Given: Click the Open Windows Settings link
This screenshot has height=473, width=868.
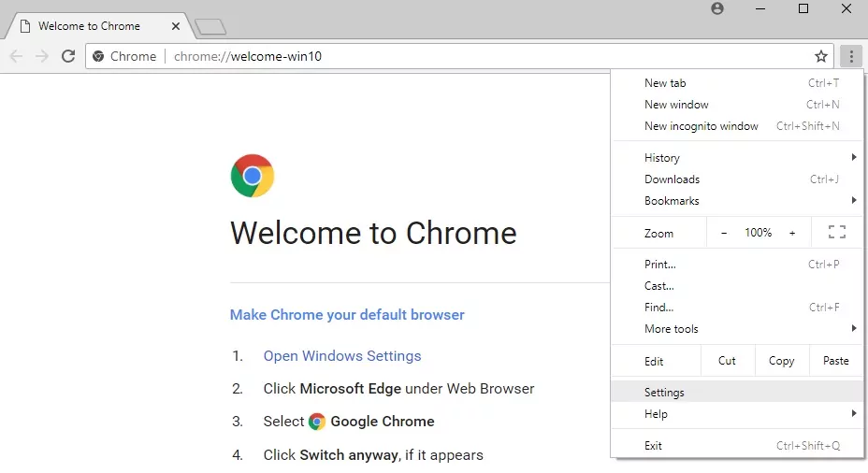Looking at the screenshot, I should 342,356.
